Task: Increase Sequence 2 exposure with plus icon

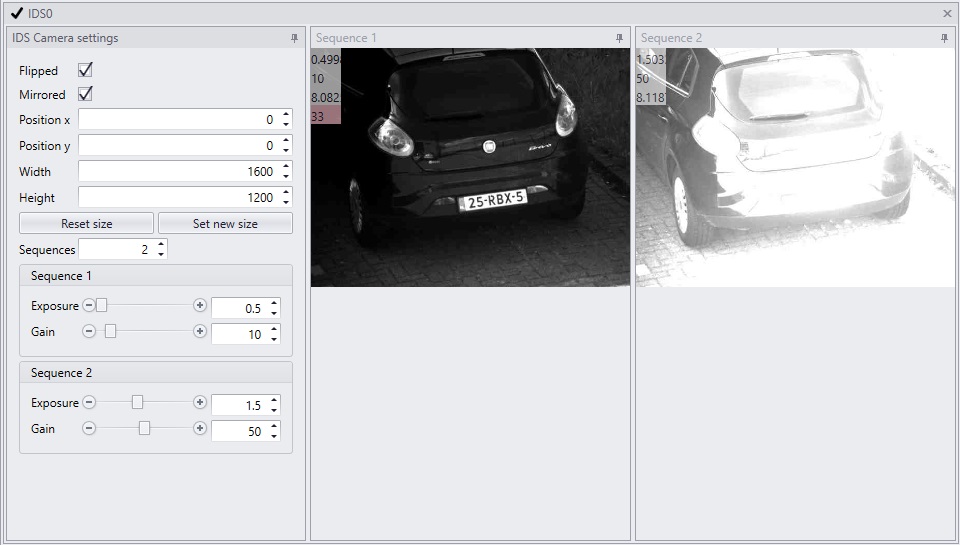Action: click(200, 402)
